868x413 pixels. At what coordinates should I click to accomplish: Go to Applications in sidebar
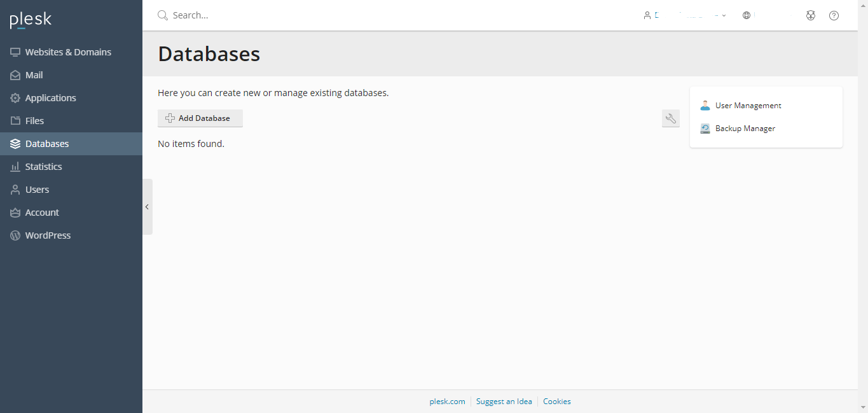(x=71, y=98)
